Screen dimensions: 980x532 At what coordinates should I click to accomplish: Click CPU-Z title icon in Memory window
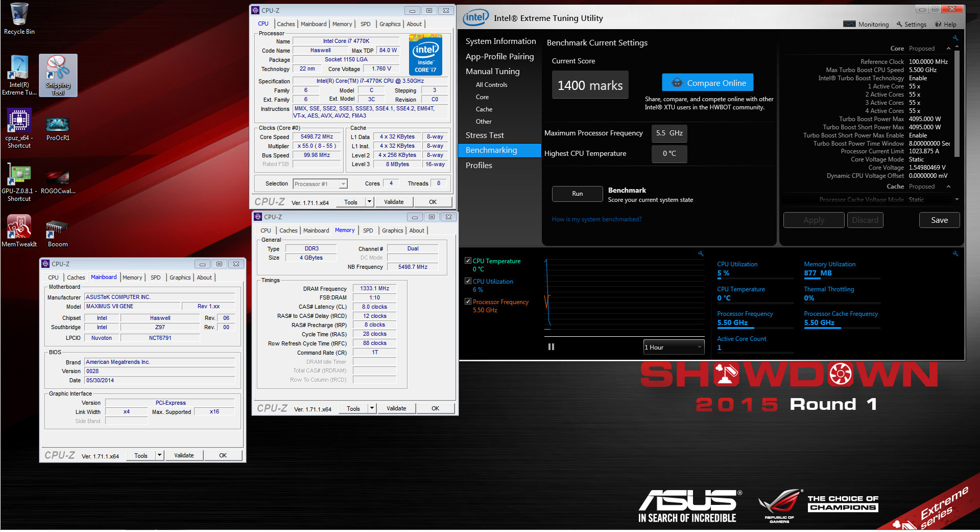[258, 217]
